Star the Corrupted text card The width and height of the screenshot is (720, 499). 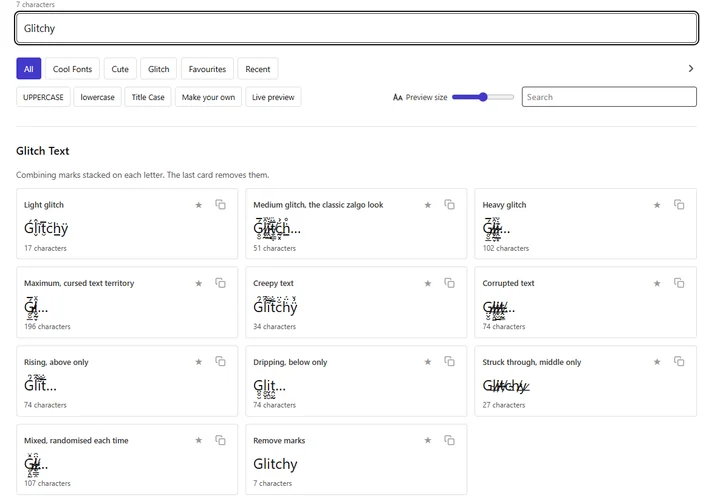[657, 283]
